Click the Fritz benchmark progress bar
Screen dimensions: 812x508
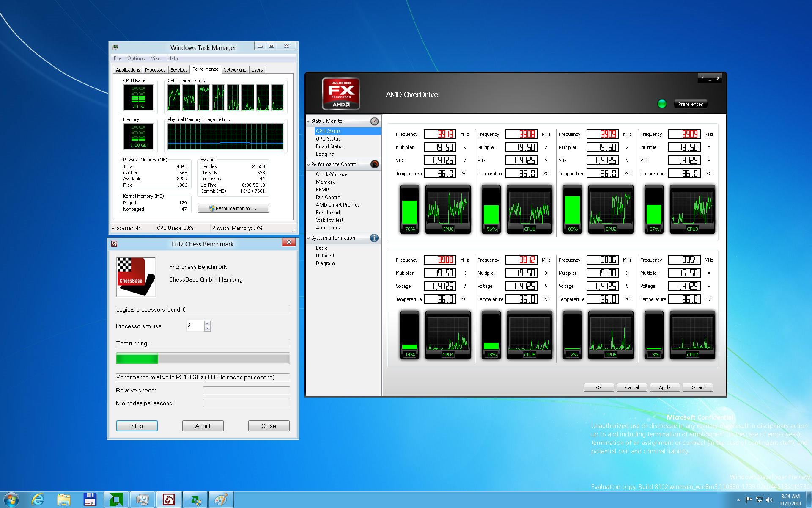[x=203, y=359]
